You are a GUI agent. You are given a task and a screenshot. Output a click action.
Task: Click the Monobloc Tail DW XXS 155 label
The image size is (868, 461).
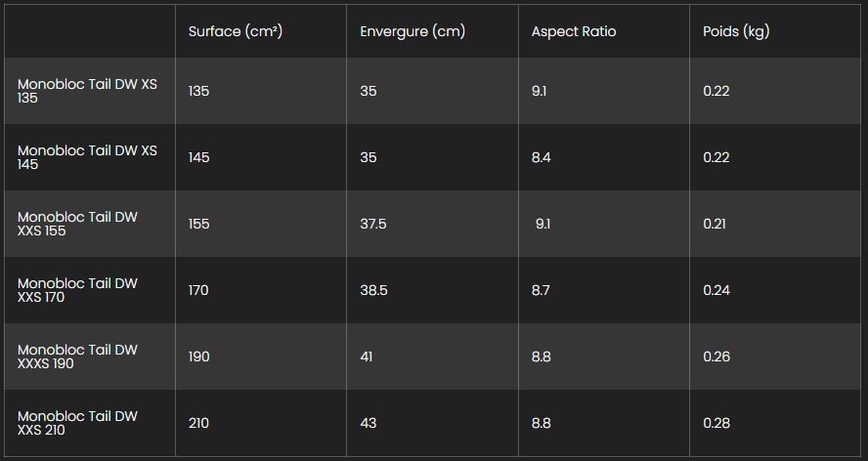(x=77, y=224)
